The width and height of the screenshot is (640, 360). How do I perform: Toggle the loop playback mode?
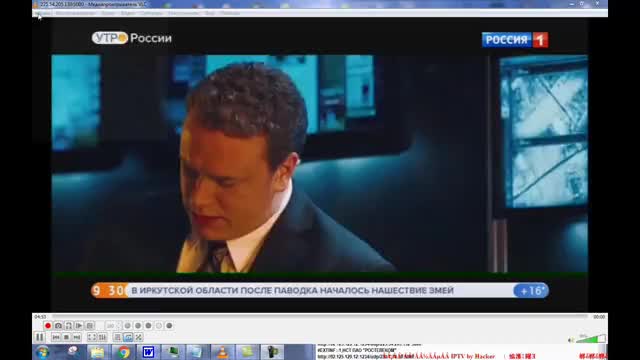point(128,337)
